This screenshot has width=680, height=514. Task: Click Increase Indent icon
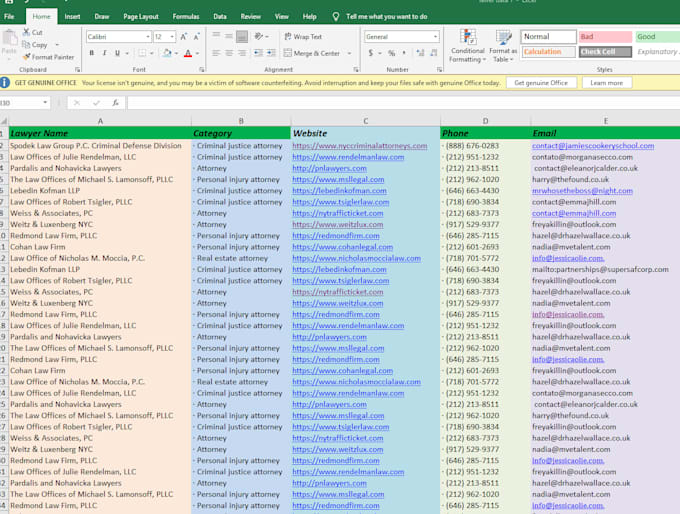pyautogui.click(x=271, y=53)
